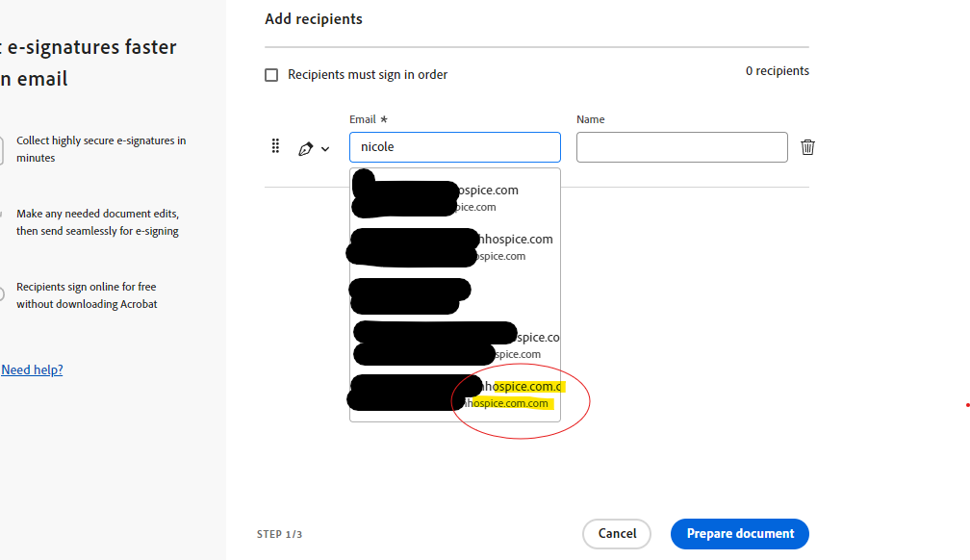Screen dimensions: 970x560
Task: Enable 'Recipients must sign in order'
Action: pyautogui.click(x=271, y=74)
